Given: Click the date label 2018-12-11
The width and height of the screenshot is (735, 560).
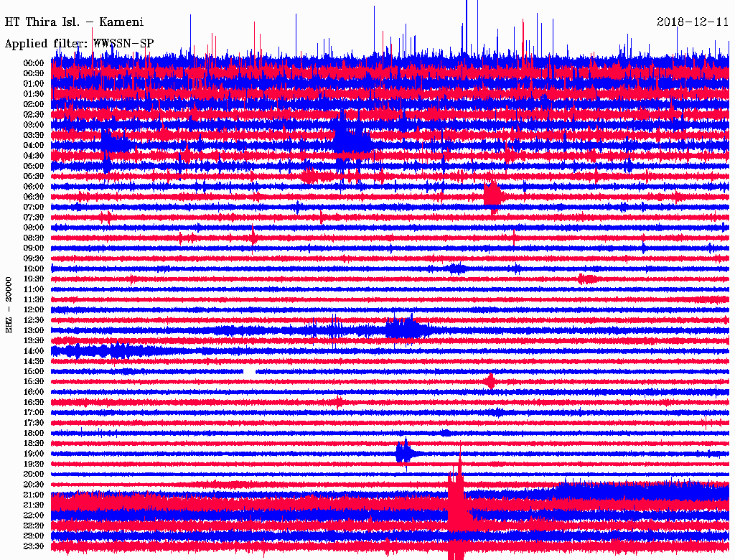Looking at the screenshot, I should [x=693, y=22].
